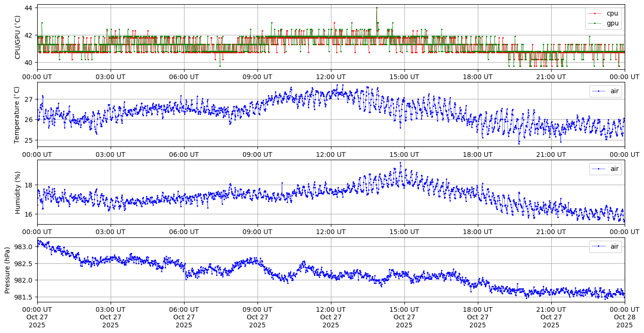
Task: Click the 983.0 tick on Pressure axis
Action: pyautogui.click(x=24, y=247)
